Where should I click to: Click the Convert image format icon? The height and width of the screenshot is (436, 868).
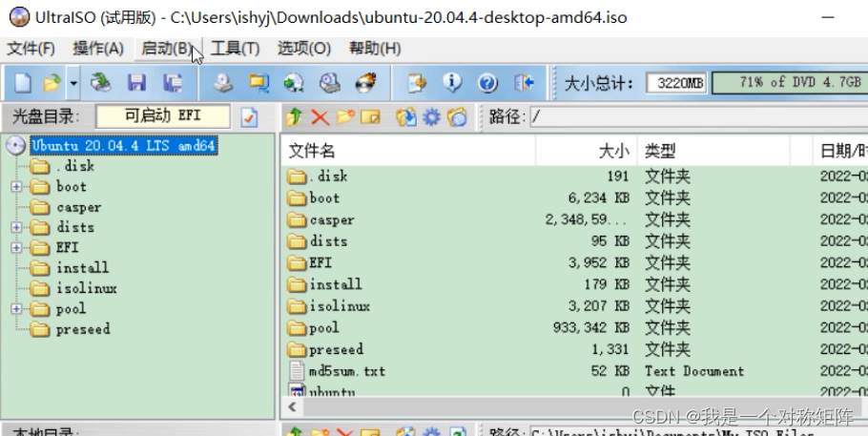(x=258, y=83)
